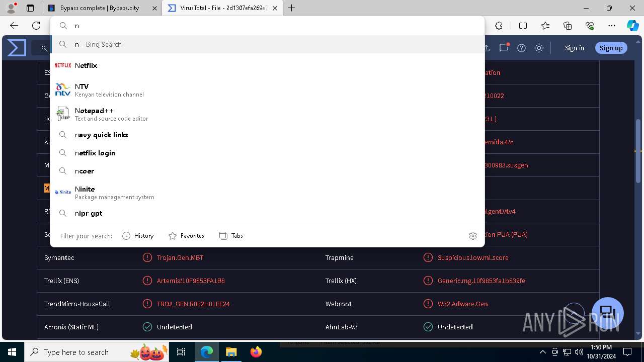Open Task View on taskbar

click(181, 352)
